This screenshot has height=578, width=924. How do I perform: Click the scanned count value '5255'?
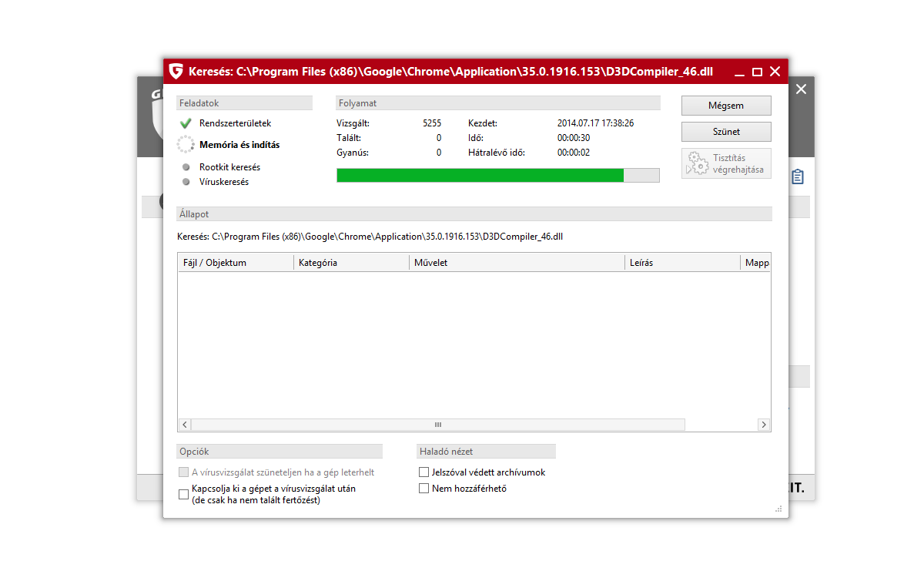(432, 123)
